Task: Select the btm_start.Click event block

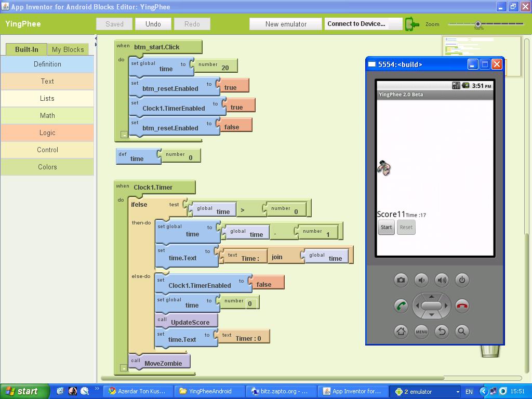Action: (x=158, y=47)
